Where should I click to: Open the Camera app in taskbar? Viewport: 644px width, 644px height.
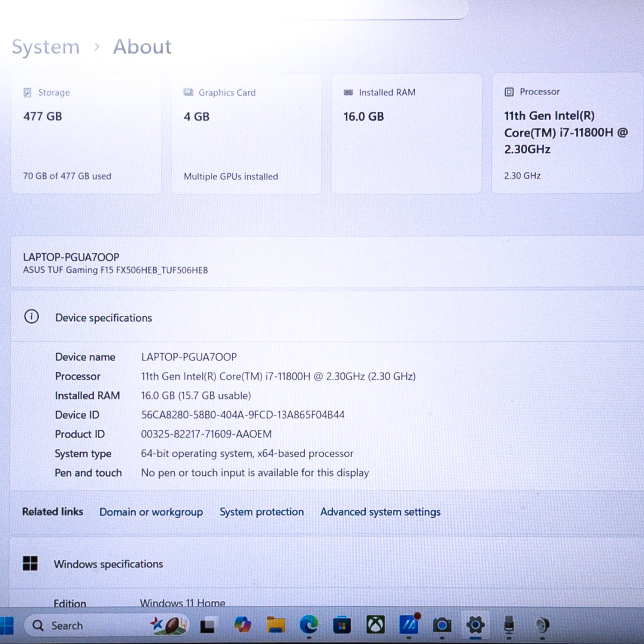click(x=442, y=625)
